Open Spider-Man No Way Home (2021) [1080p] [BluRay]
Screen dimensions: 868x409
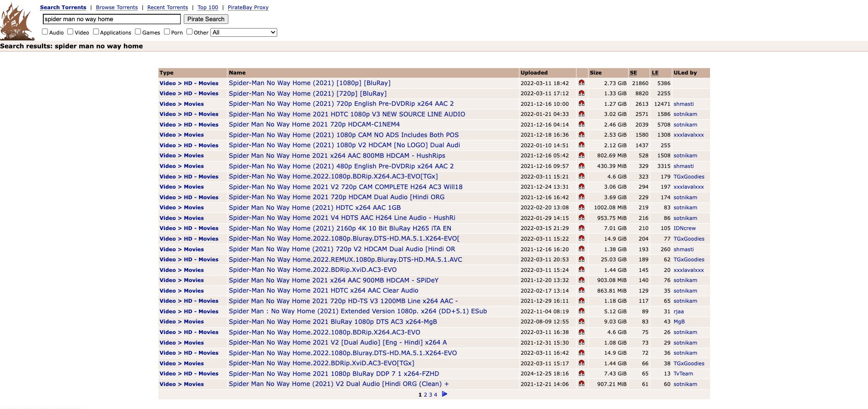(309, 83)
